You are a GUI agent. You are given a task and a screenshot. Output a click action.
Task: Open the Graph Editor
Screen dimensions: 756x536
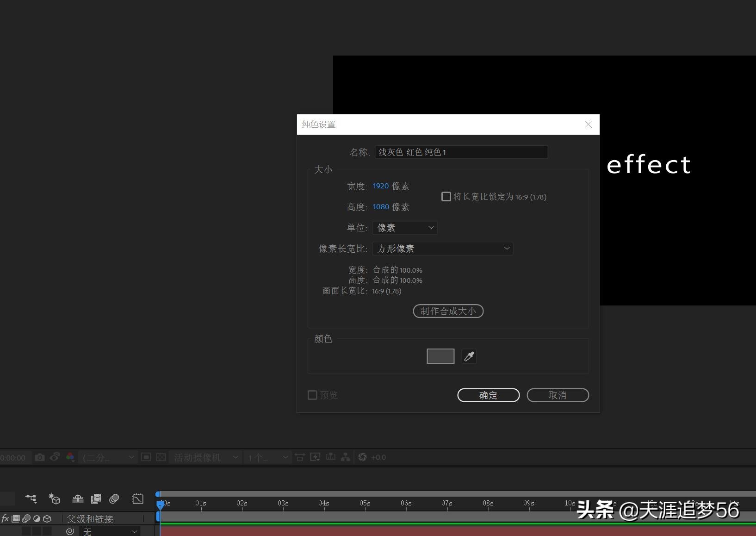point(137,499)
